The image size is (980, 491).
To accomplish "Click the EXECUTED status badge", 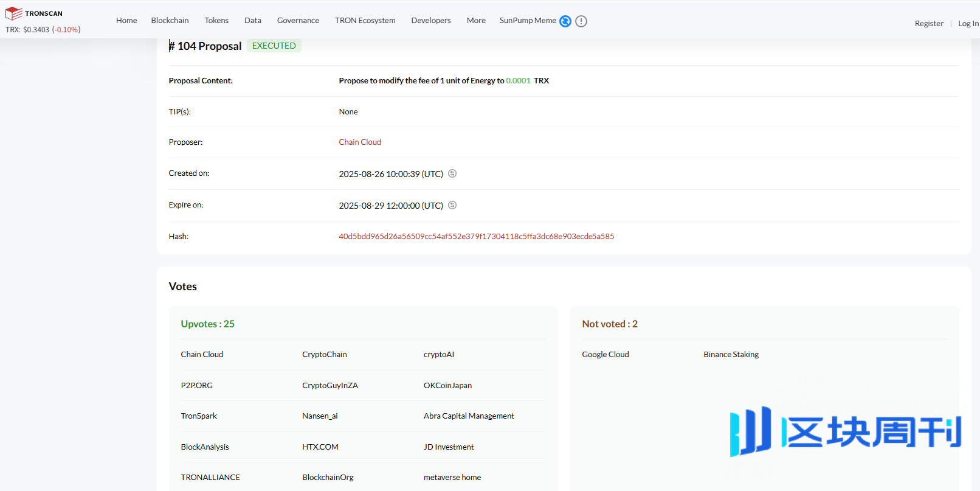I will click(274, 46).
